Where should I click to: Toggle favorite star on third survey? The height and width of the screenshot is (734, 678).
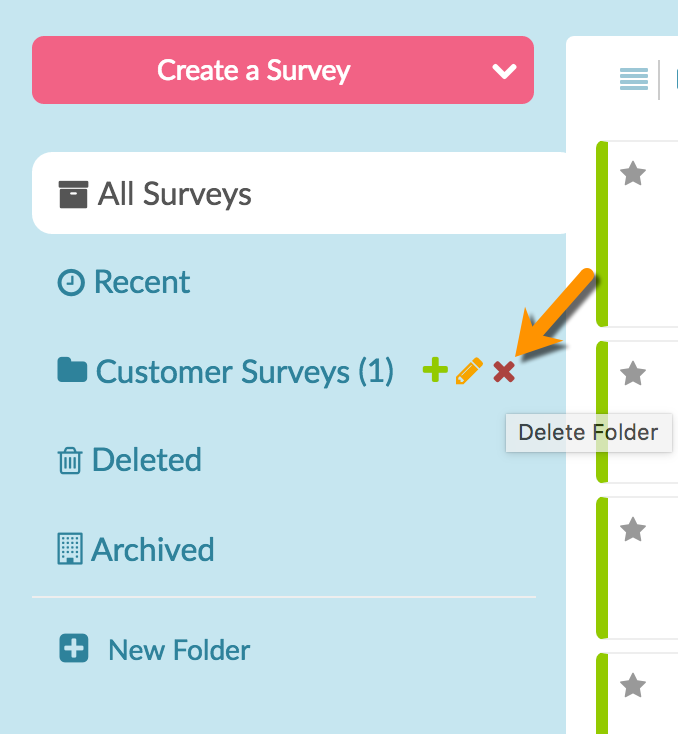coord(633,529)
